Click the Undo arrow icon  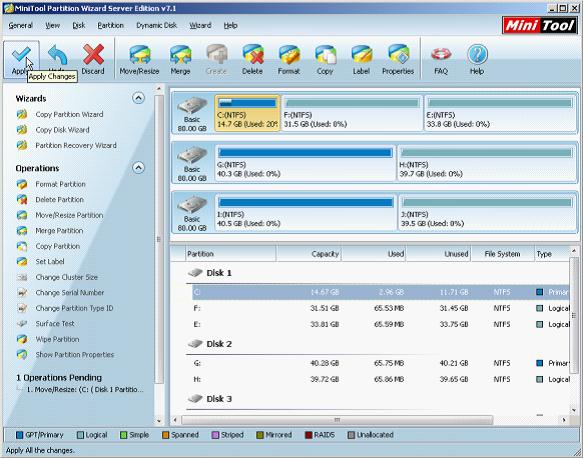57,55
